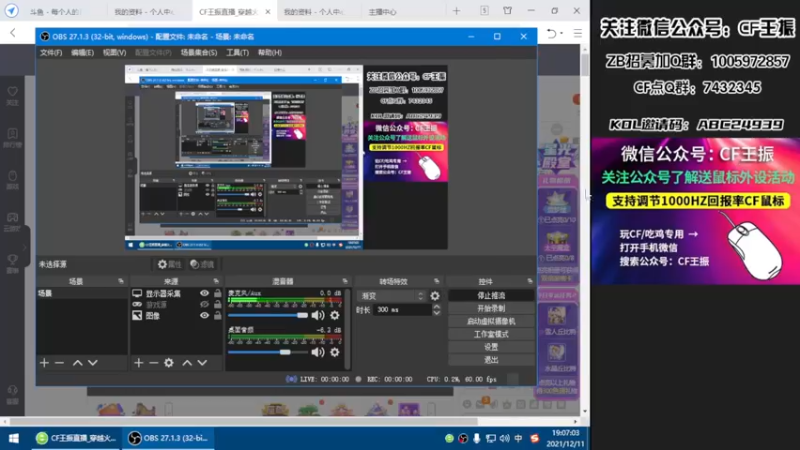This screenshot has width=800, height=450.
Task: Increase 时长 duration with the up arrow
Action: click(437, 307)
